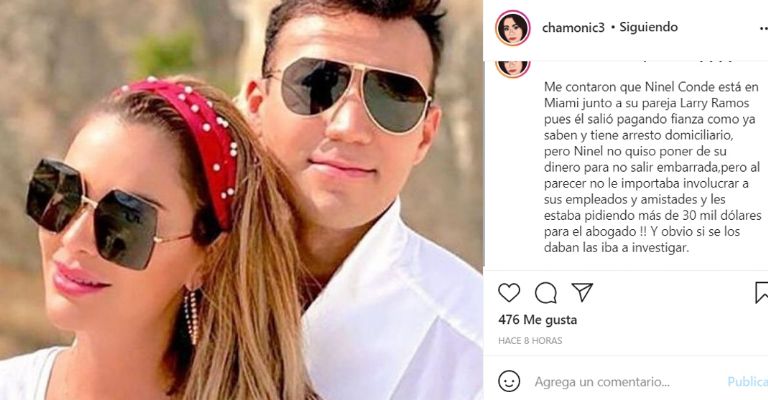The width and height of the screenshot is (768, 400).
Task: Click the man's aviator sunglasses in the photo
Action: coord(349,95)
